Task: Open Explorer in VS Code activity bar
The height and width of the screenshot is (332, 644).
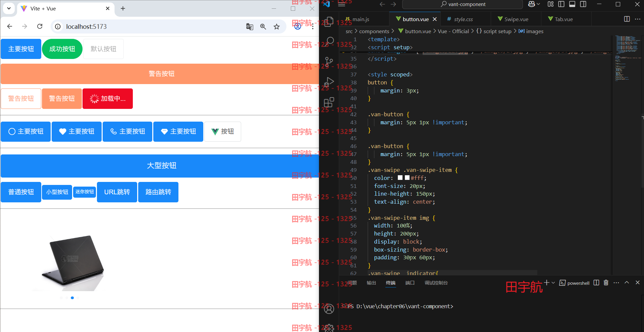Action: 329,21
